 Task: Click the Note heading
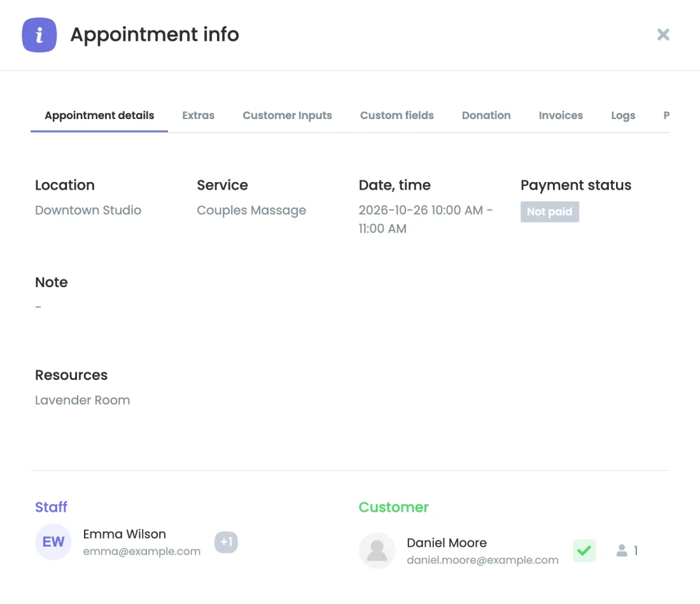[52, 282]
